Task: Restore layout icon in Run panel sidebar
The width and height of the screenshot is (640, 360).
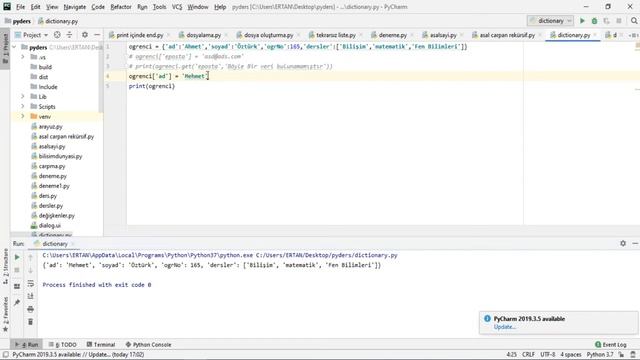Action: point(17,287)
